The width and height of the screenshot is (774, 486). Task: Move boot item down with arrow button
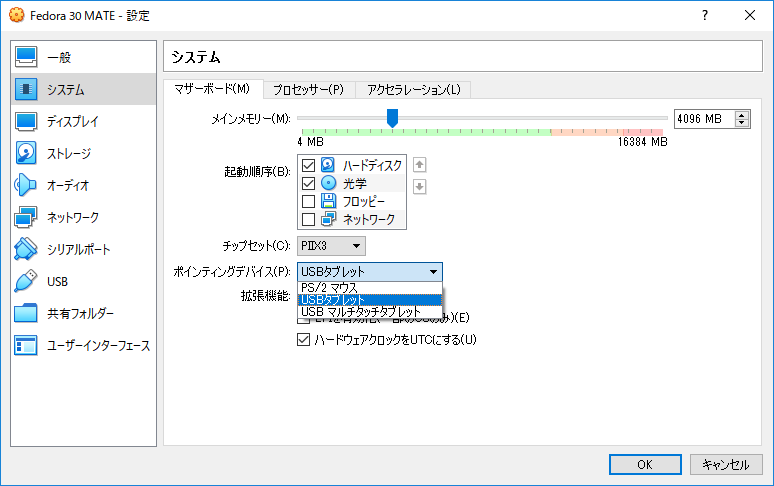coord(420,187)
